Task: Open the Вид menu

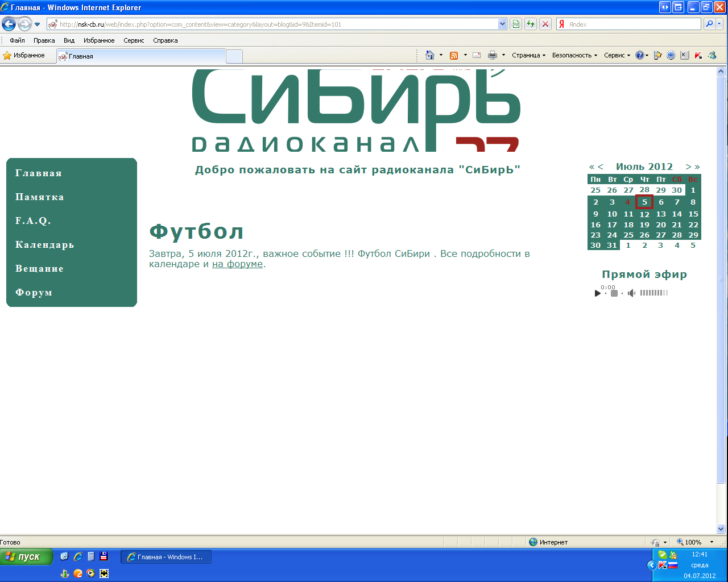Action: click(69, 40)
